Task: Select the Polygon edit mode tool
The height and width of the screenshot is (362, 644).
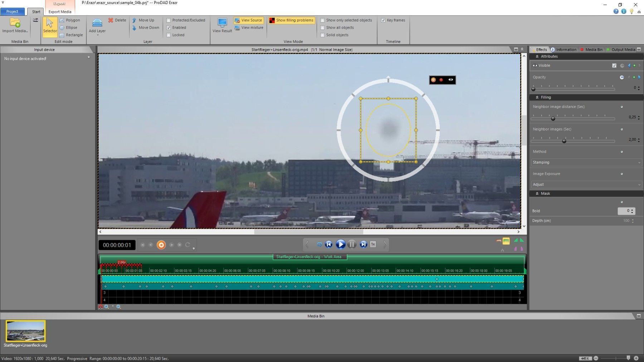Action: (70, 20)
